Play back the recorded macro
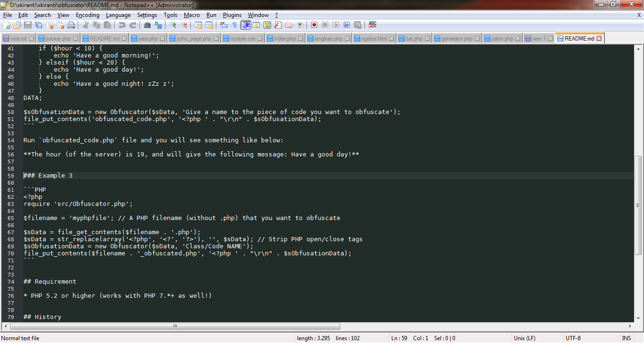 pos(336,25)
